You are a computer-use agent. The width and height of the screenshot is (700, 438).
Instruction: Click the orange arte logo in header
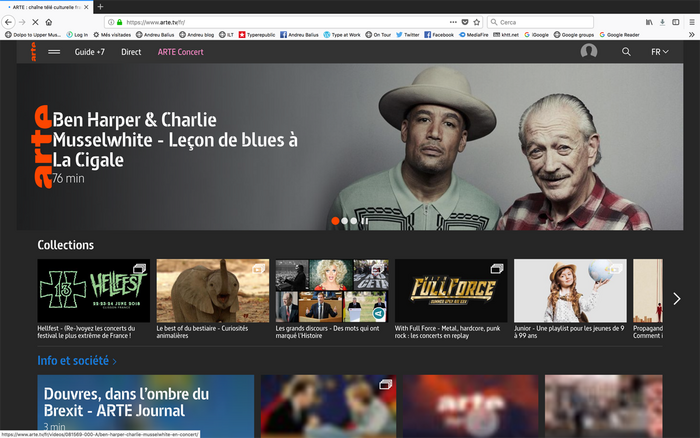tap(33, 52)
